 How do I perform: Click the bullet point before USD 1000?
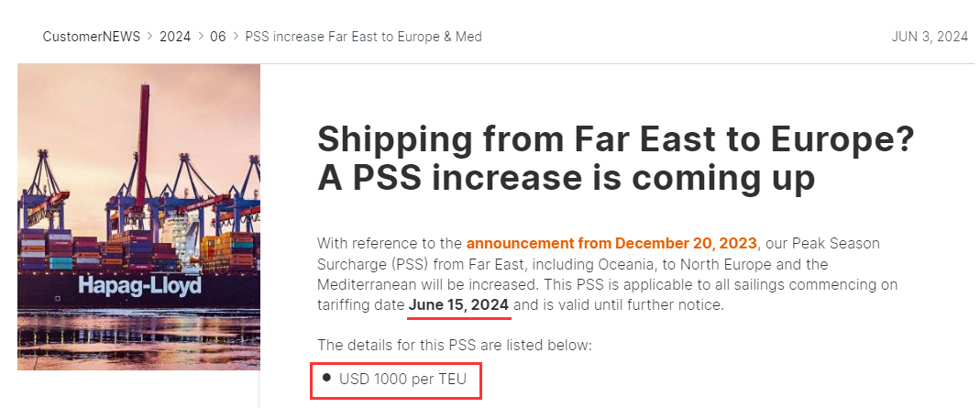click(x=326, y=377)
